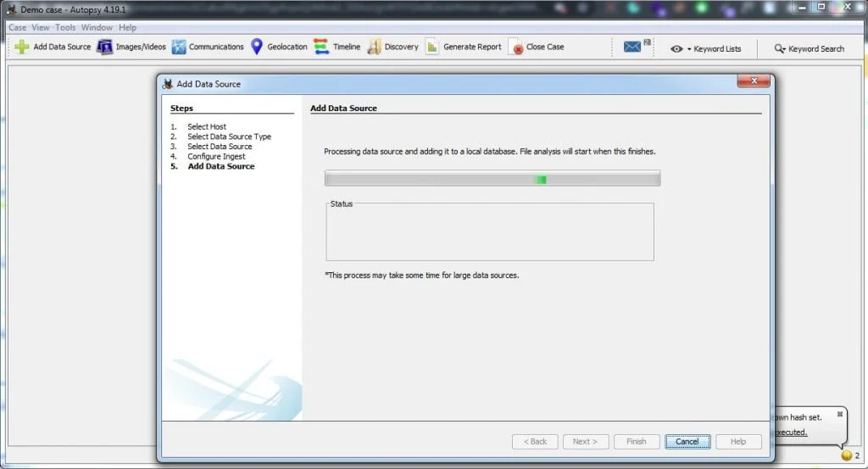The height and width of the screenshot is (469, 868).
Task: Click the Add Data Source plus icon
Action: click(21, 47)
